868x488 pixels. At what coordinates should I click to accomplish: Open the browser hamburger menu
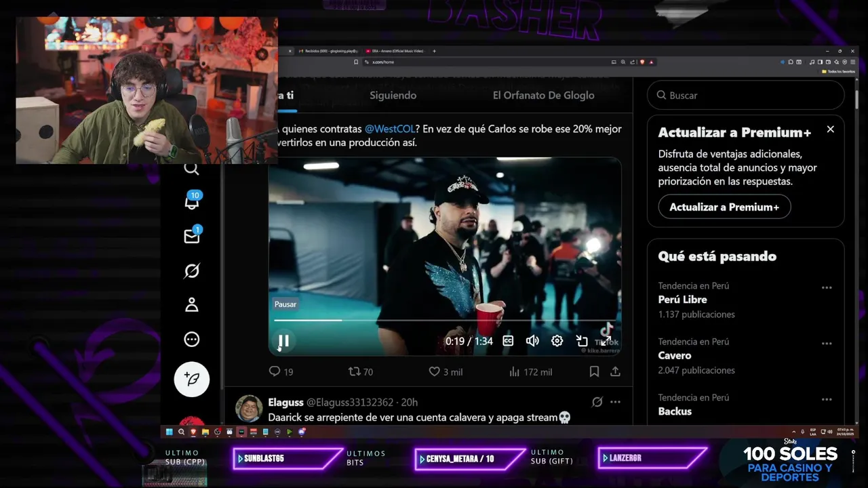[852, 62]
